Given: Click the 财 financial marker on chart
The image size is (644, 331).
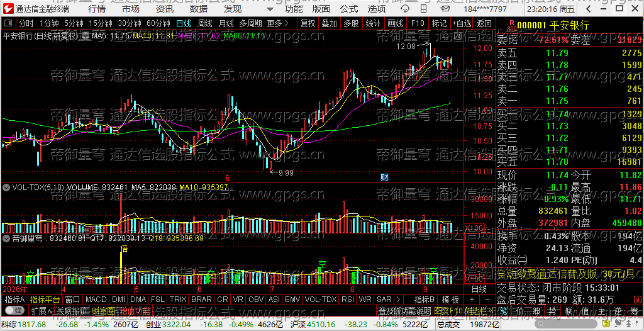Looking at the screenshot, I should tap(384, 177).
